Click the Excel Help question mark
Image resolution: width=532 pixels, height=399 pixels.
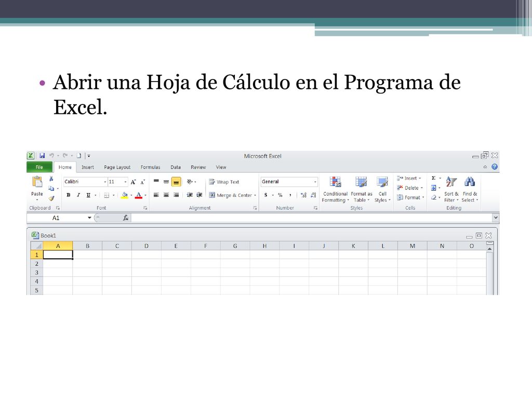tap(495, 167)
